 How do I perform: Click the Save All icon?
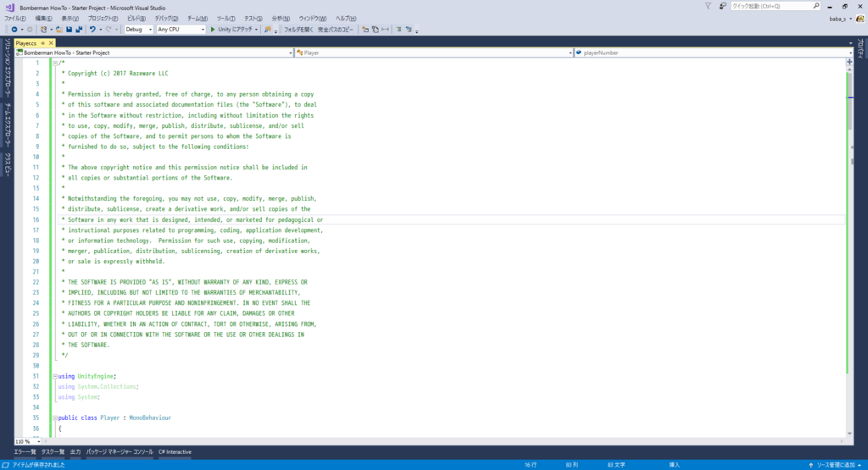(x=79, y=30)
